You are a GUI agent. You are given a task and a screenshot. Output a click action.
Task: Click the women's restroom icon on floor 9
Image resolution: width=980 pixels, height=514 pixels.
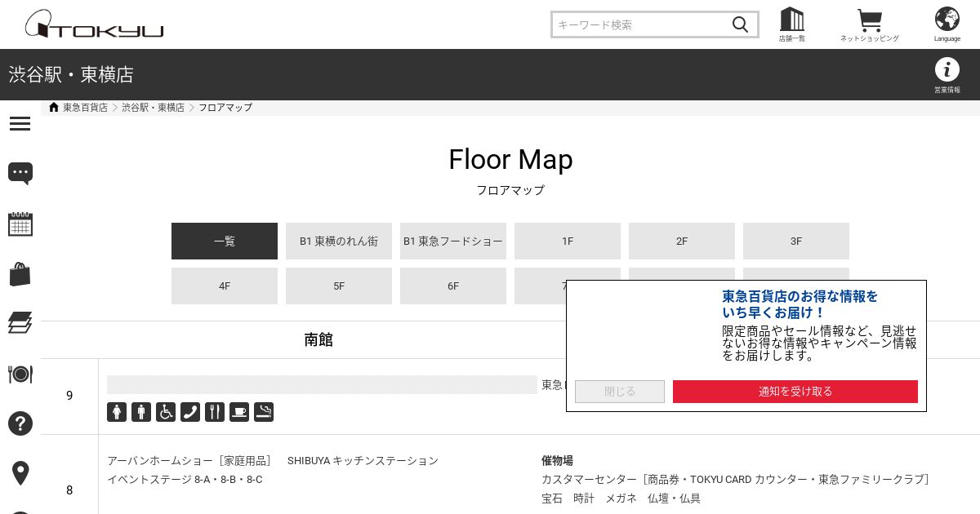coord(117,412)
